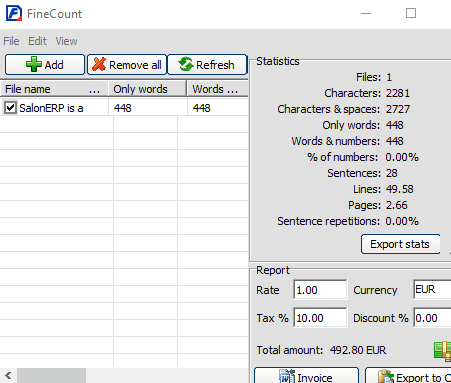
Task: Open the View menu
Action: point(66,41)
